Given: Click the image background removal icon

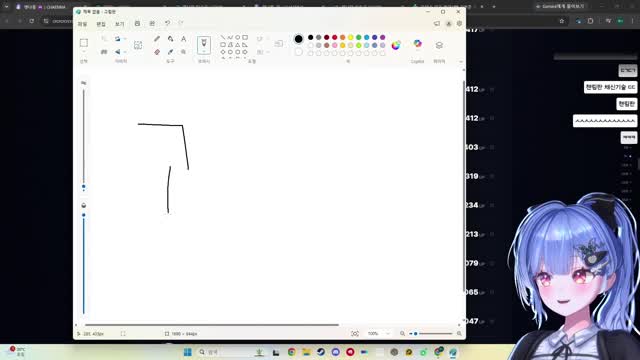Looking at the screenshot, I should pos(138,45).
